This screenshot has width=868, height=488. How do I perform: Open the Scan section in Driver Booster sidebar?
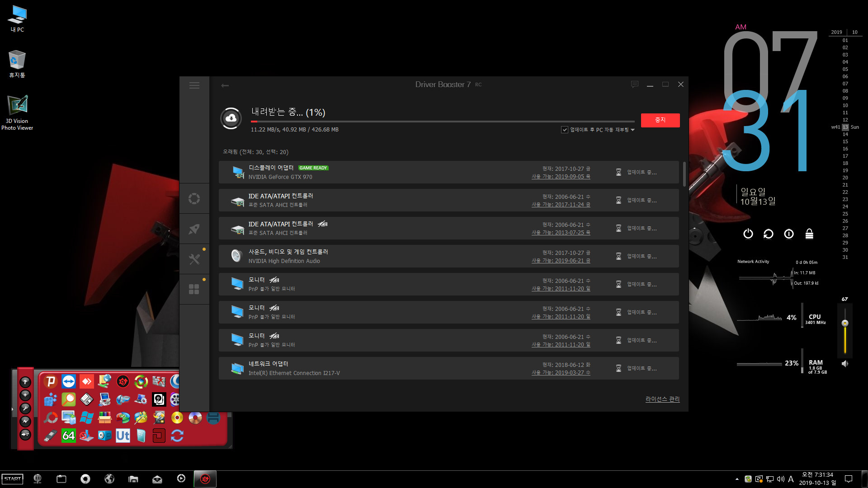[x=194, y=198]
